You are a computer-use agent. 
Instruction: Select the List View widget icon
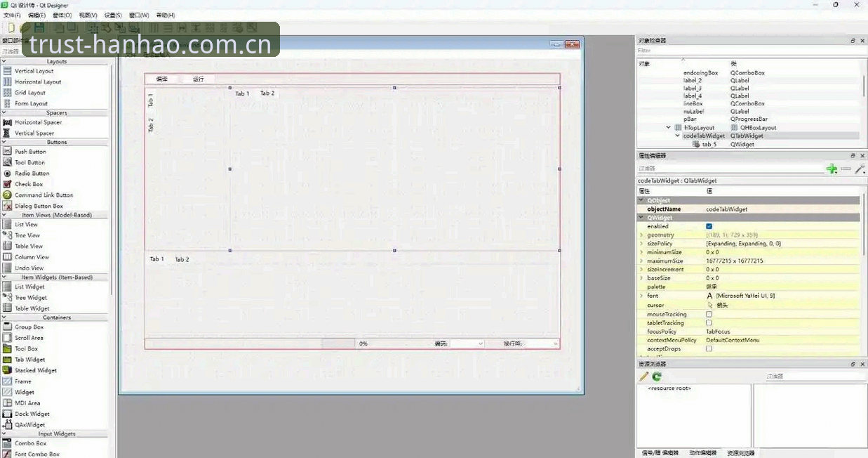pos(8,225)
